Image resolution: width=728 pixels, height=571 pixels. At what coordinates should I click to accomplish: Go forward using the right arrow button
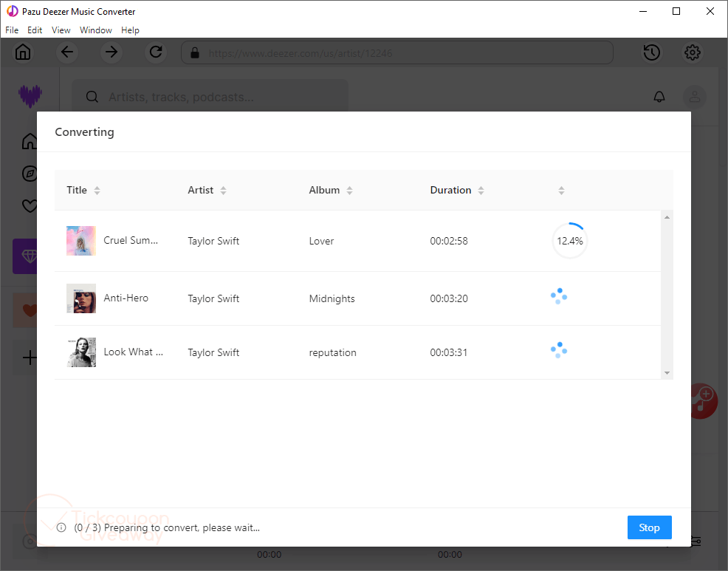111,52
